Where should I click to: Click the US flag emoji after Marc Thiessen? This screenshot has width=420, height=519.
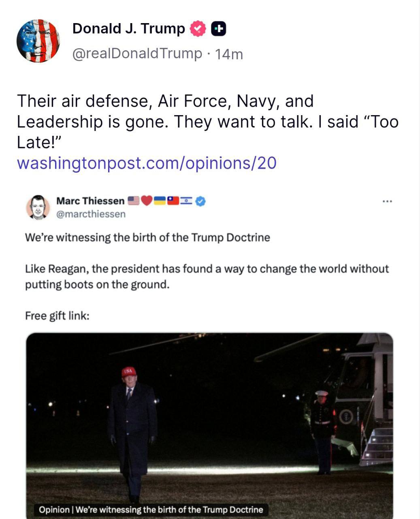pos(134,201)
